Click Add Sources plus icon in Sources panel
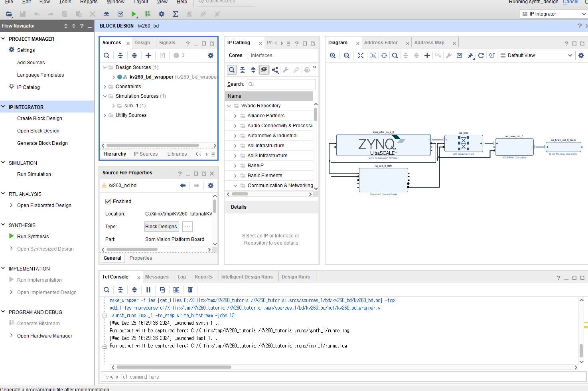 (x=148, y=55)
